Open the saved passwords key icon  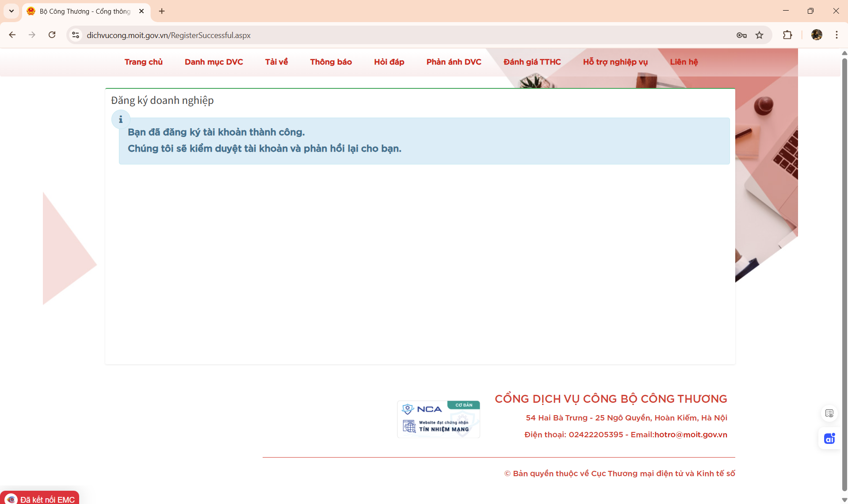pos(741,35)
